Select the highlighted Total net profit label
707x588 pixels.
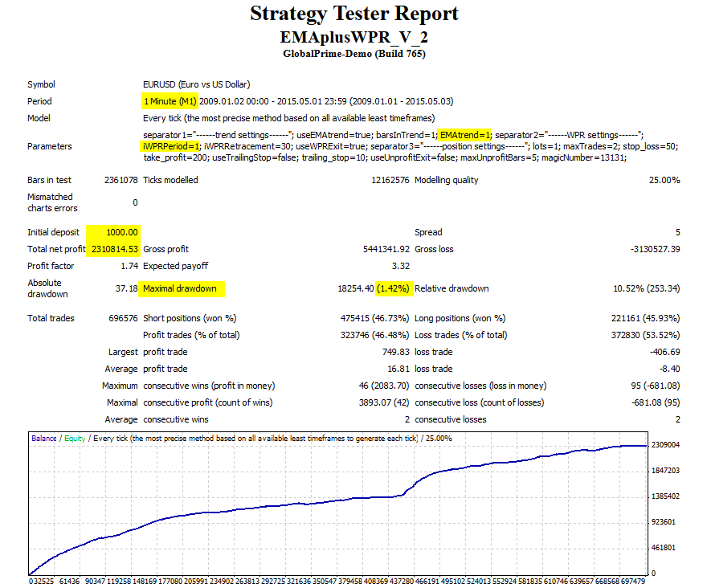coord(59,248)
